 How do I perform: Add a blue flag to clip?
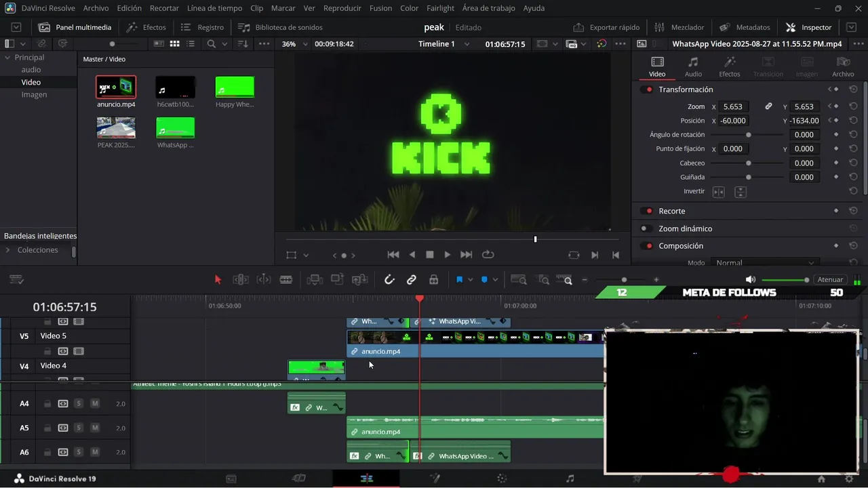coord(459,280)
